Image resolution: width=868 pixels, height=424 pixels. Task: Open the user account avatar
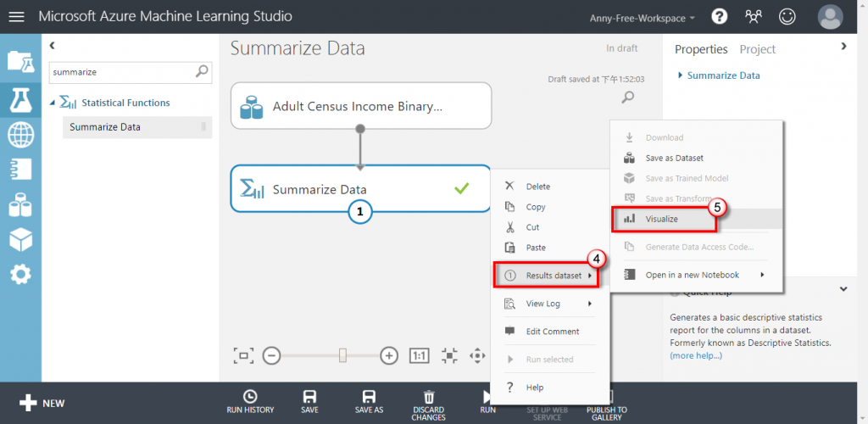point(831,17)
